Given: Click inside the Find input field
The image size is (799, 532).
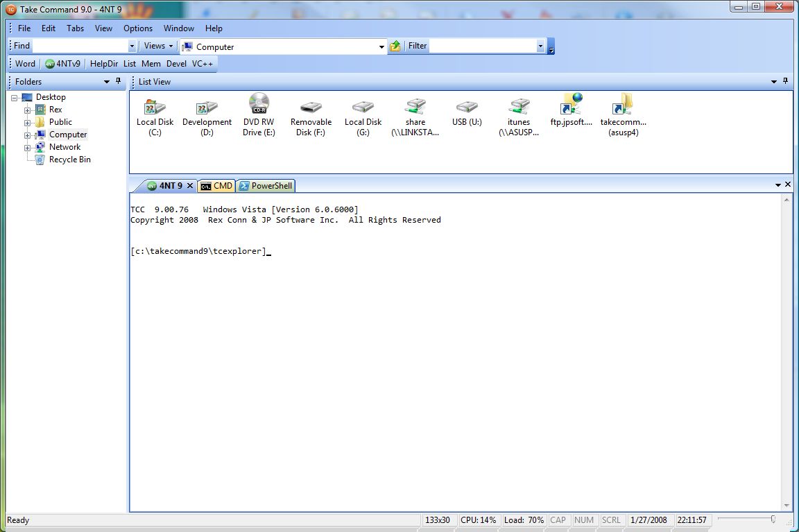Looking at the screenshot, I should [80, 46].
